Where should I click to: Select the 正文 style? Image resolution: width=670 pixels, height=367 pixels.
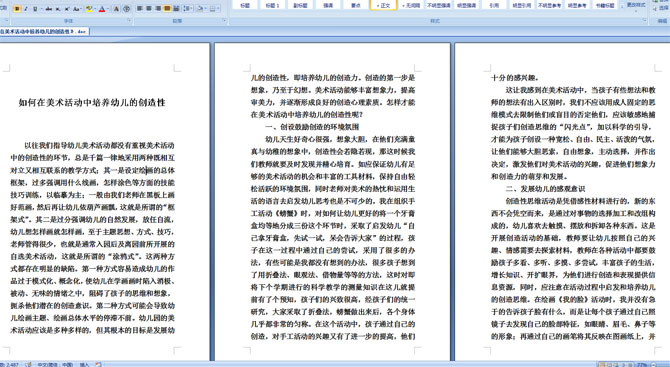click(x=383, y=5)
